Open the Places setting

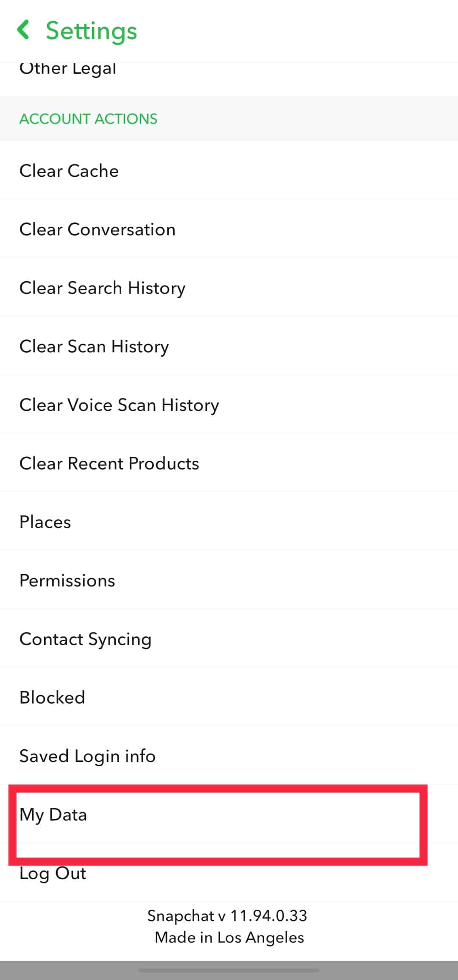(45, 522)
